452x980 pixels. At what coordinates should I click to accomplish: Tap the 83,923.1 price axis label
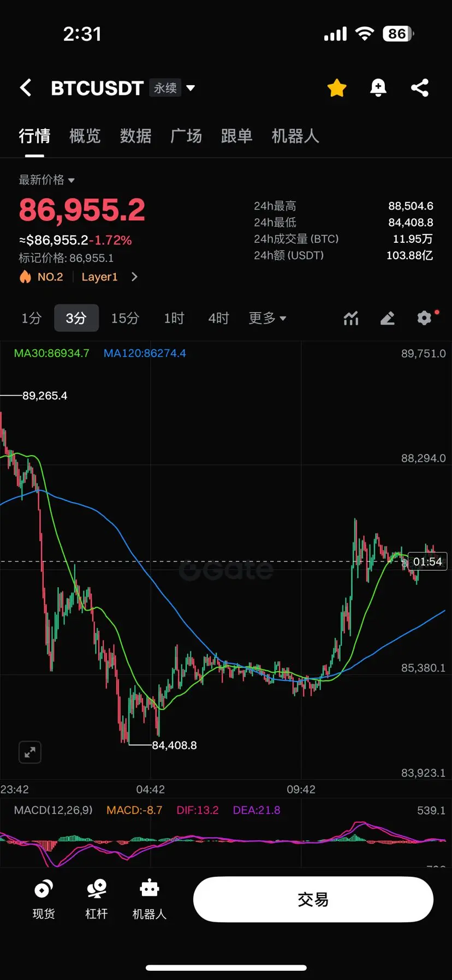pos(424,773)
